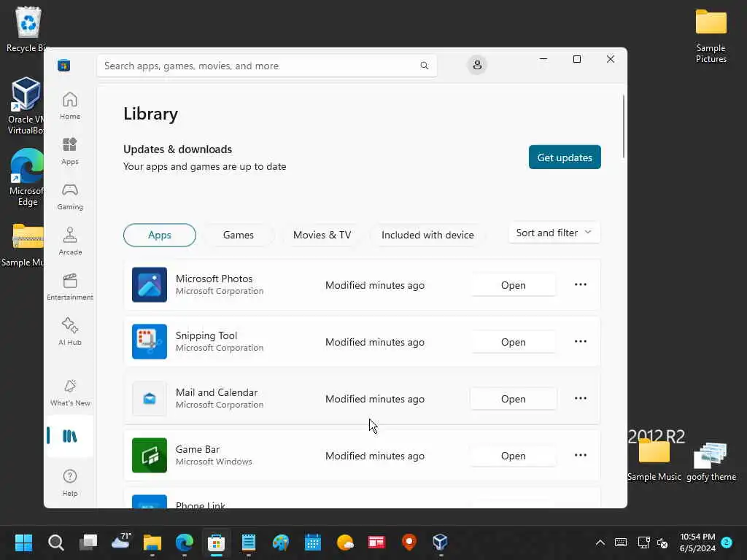Click the muted volume tray icon
Viewport: 747px width, 560px height.
[662, 542]
